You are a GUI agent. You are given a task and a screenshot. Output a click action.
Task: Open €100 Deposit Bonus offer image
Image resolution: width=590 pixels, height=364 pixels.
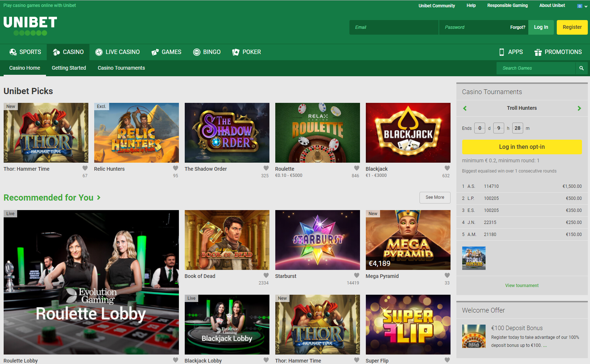pyautogui.click(x=474, y=336)
